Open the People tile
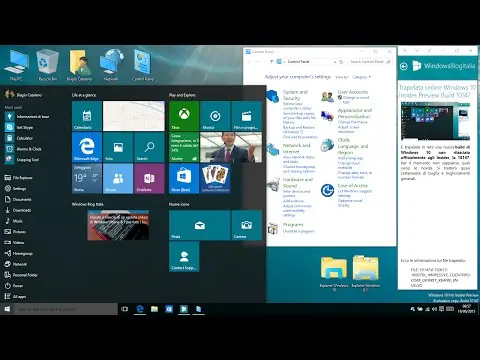The height and width of the screenshot is (360, 480). coord(118,178)
